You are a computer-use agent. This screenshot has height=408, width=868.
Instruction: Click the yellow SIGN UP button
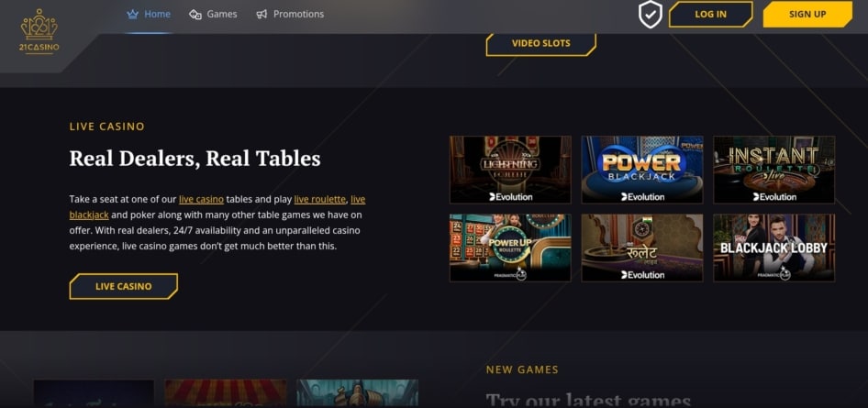(x=807, y=15)
